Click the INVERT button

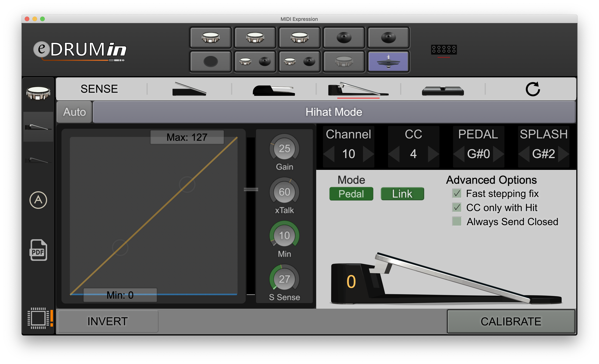click(108, 321)
